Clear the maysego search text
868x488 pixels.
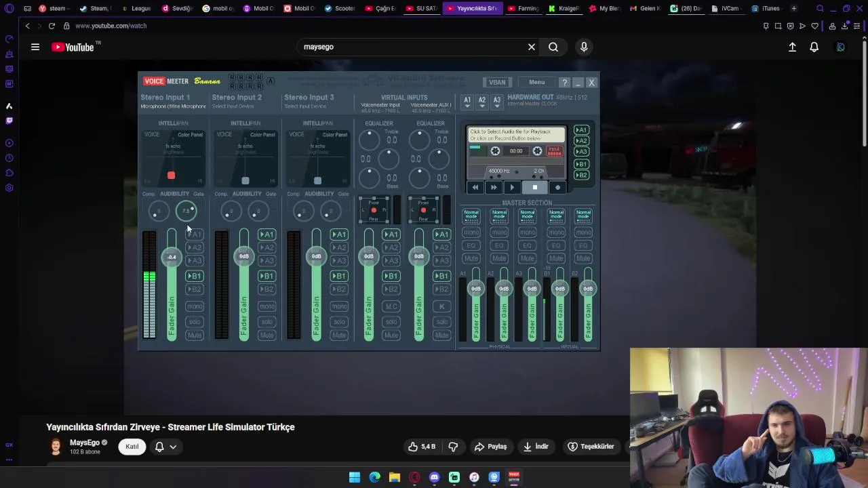532,47
